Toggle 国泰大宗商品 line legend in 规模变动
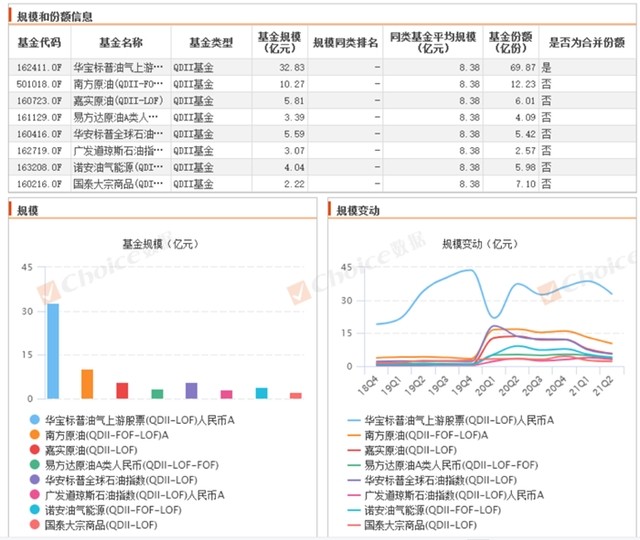640x540 pixels. coord(412,525)
